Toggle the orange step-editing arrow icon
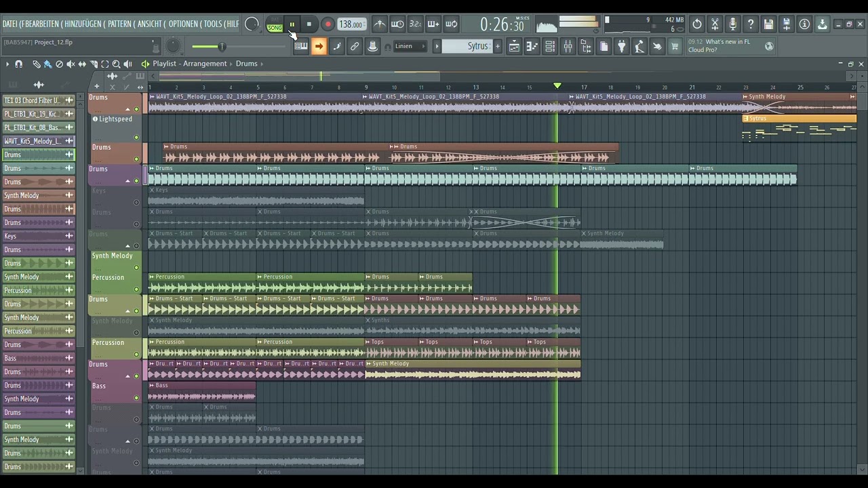Image resolution: width=868 pixels, height=488 pixels. pyautogui.click(x=319, y=46)
